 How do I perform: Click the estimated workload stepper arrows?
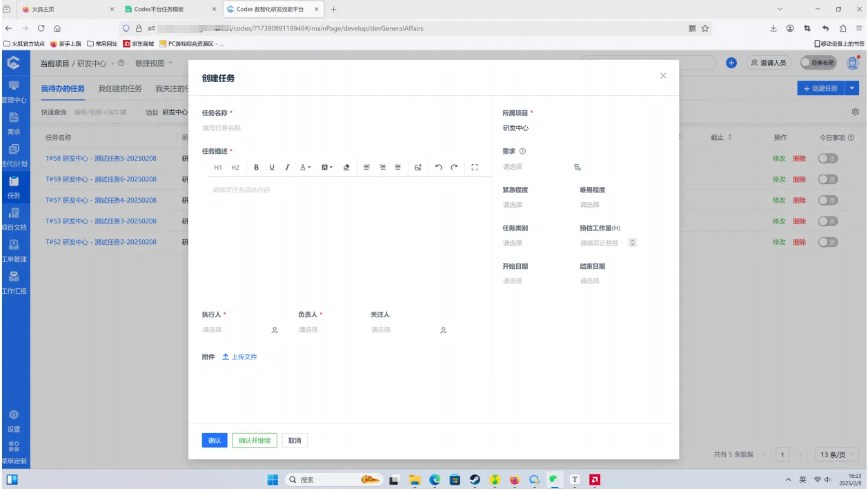(633, 243)
